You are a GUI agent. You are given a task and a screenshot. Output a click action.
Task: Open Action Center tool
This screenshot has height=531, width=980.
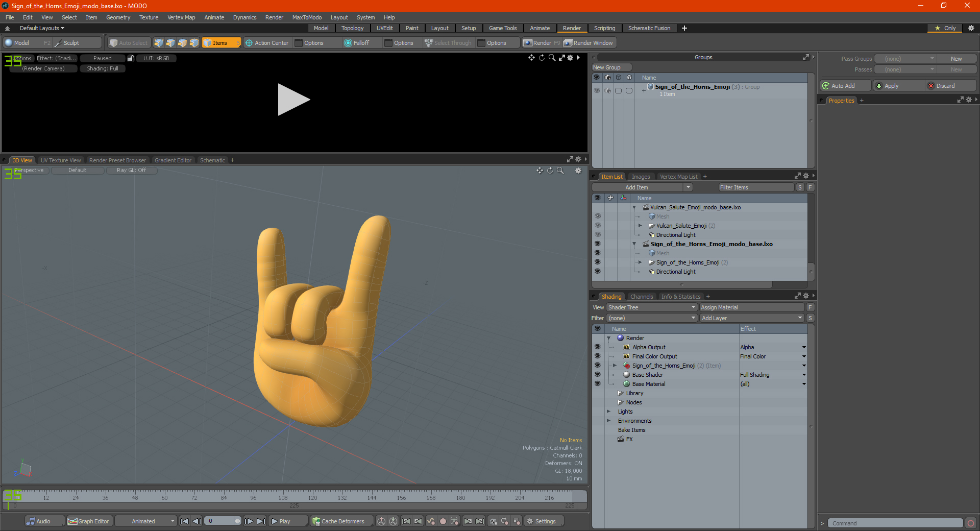point(267,43)
